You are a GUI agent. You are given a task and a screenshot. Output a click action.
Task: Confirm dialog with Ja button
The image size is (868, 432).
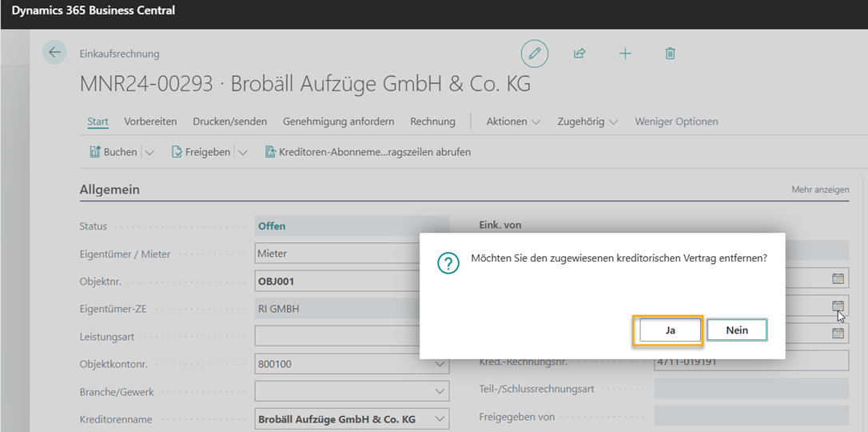coord(671,330)
